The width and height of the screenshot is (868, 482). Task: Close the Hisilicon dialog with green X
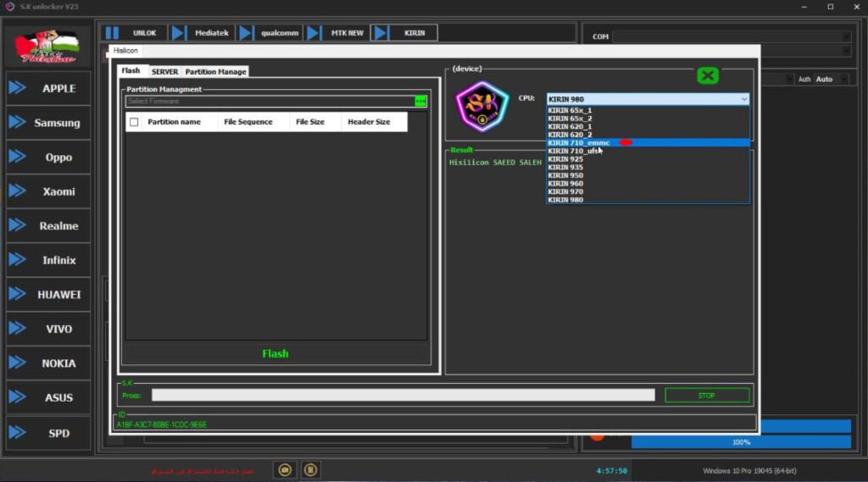coord(708,75)
